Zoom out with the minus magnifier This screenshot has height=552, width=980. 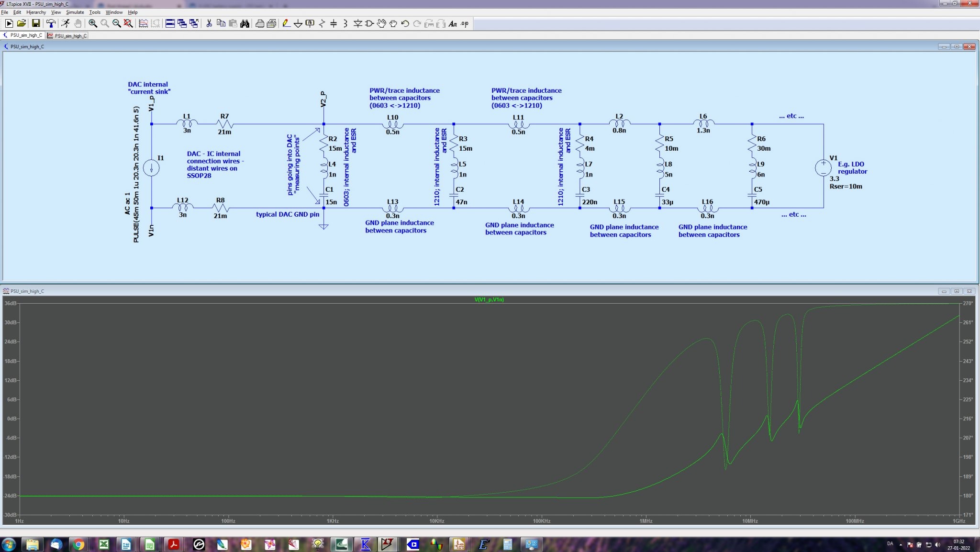pos(116,23)
